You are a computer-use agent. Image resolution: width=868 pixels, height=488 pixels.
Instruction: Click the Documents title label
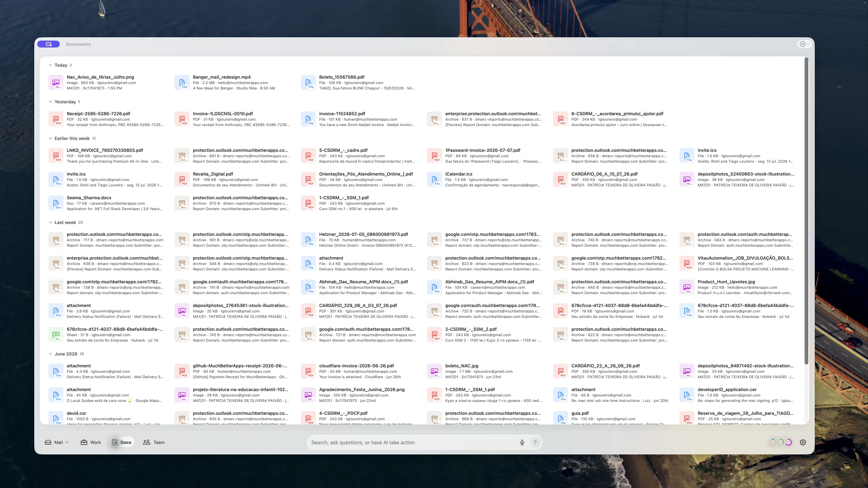pyautogui.click(x=78, y=44)
